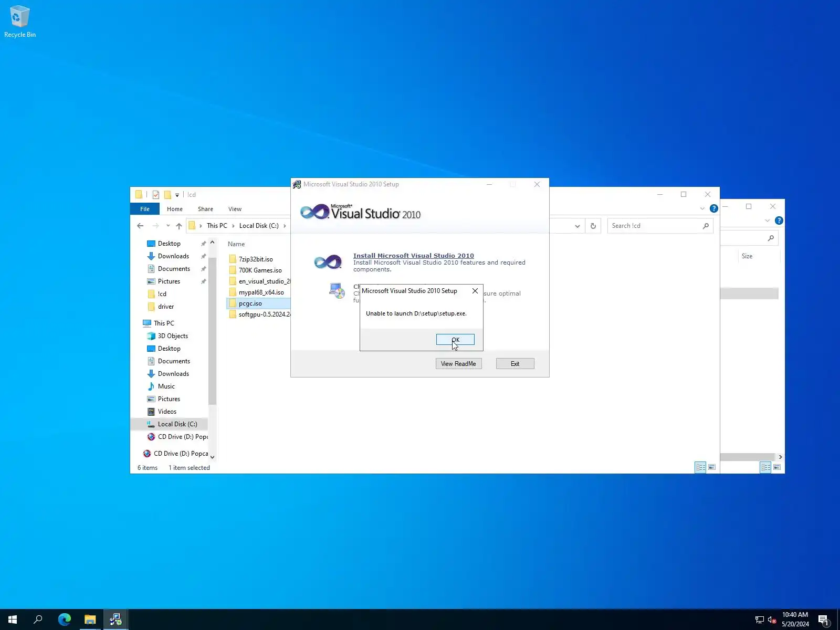Switch to the View ribbon tab
The image size is (840, 630).
(x=235, y=209)
